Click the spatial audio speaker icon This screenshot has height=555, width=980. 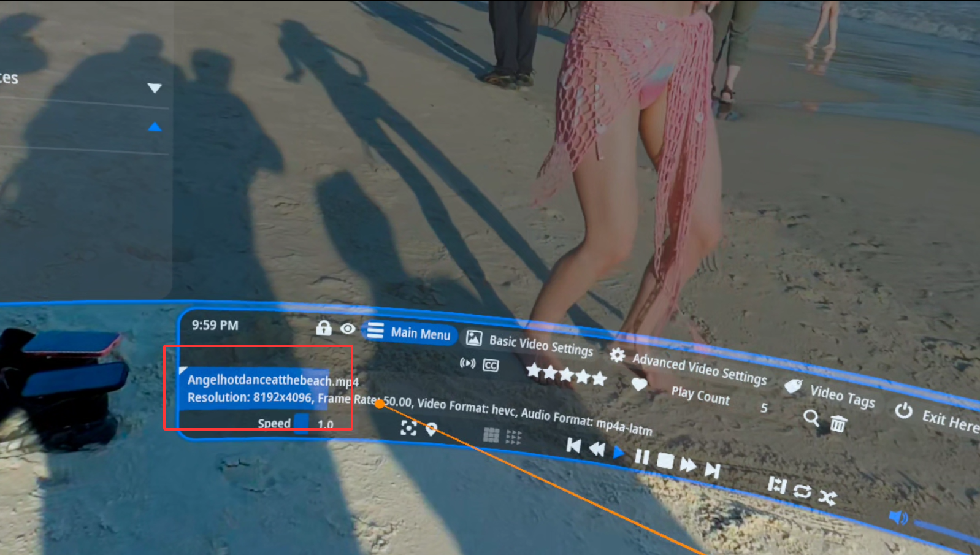tap(467, 363)
